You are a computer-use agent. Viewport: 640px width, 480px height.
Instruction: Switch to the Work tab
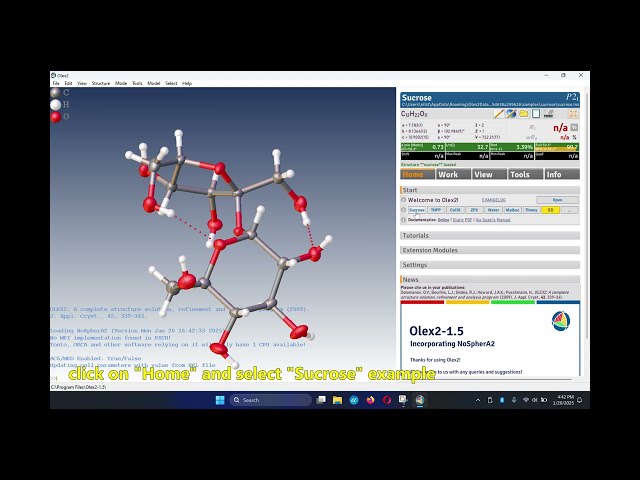(453, 174)
